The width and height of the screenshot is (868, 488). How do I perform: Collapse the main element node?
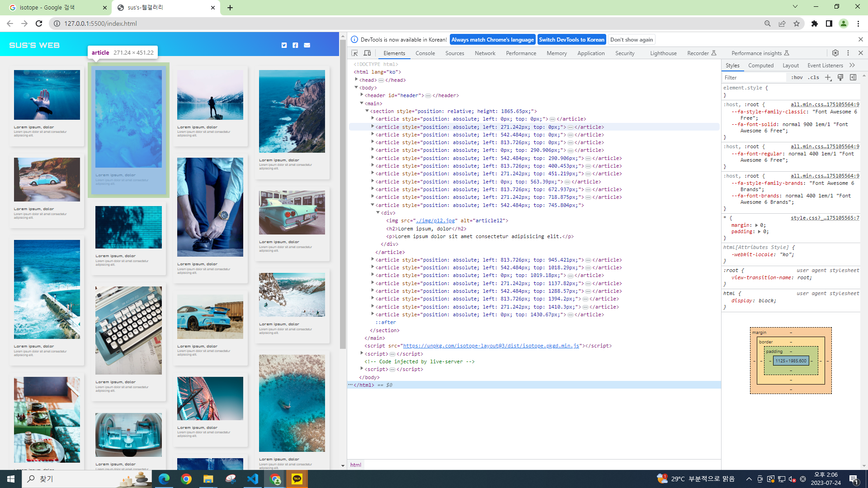point(362,103)
